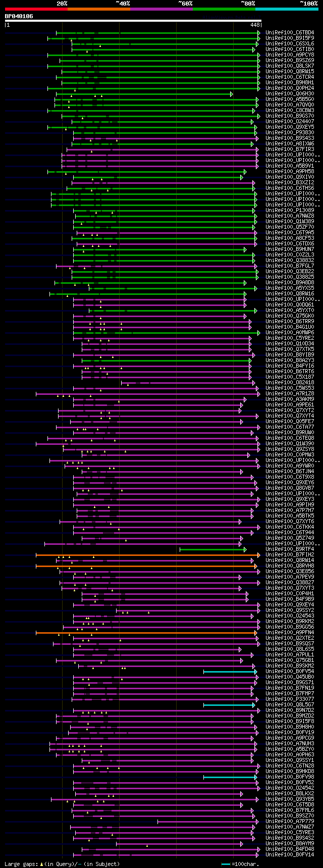Click the orange bar for UniRef100_A9PFN4
The image size is (323, 868).
(146, 633)
